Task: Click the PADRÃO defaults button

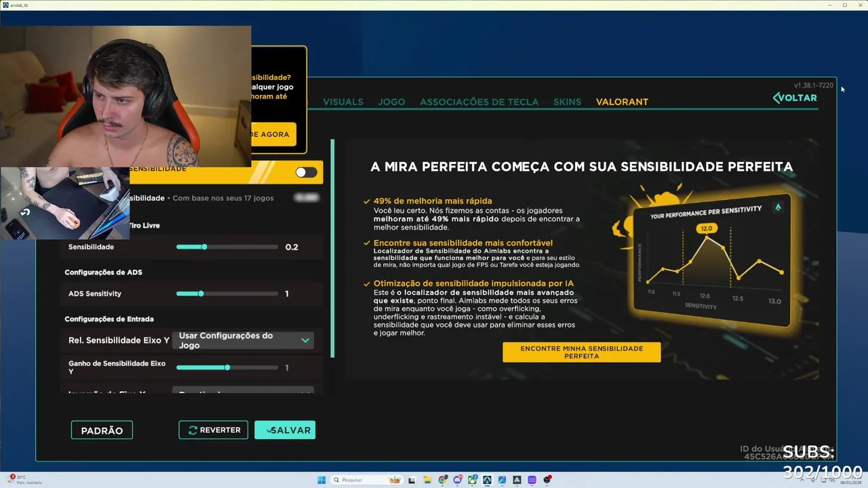Action: tap(102, 430)
